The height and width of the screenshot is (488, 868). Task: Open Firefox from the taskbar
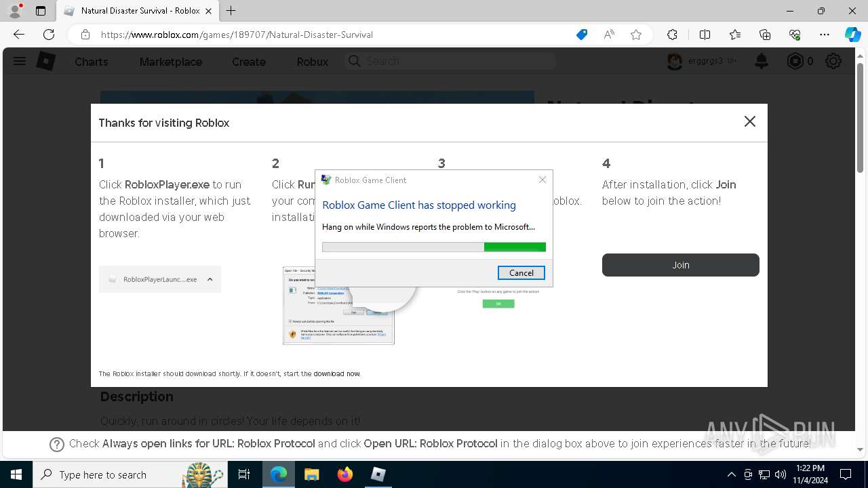(344, 474)
